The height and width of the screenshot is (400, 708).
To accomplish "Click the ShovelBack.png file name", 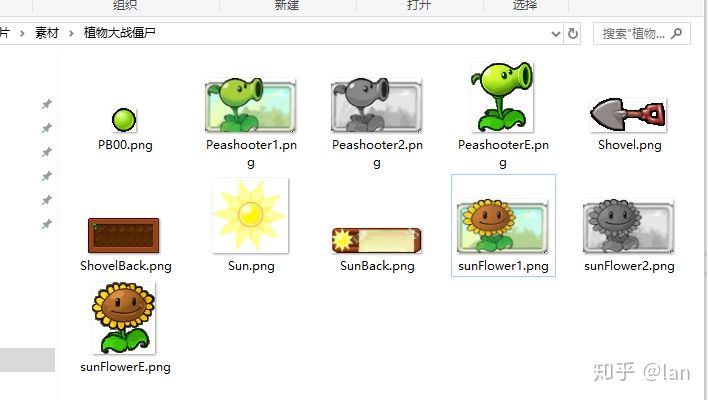I will tap(126, 266).
